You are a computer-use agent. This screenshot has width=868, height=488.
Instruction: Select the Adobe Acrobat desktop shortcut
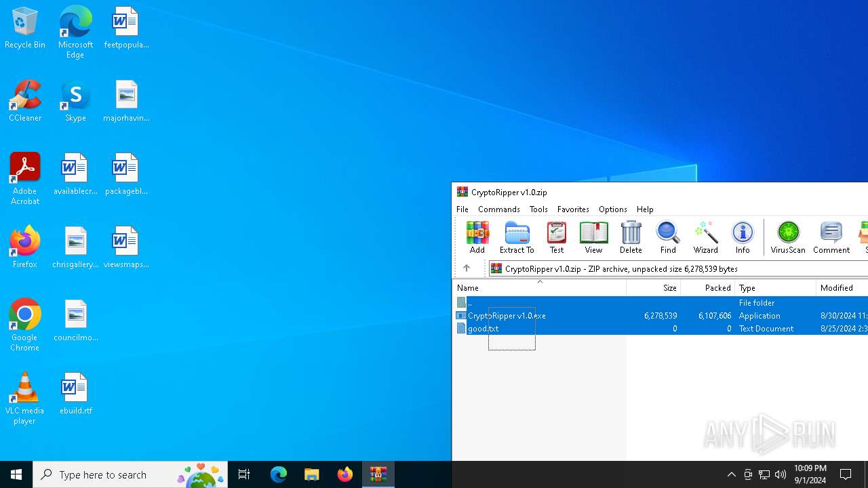click(25, 179)
